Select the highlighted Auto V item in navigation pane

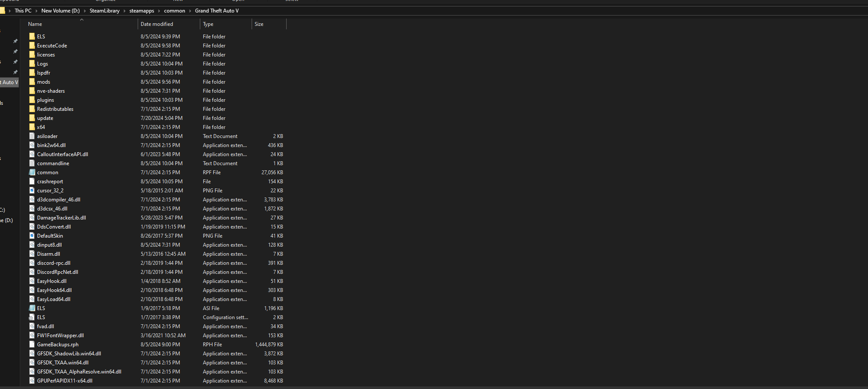point(9,82)
